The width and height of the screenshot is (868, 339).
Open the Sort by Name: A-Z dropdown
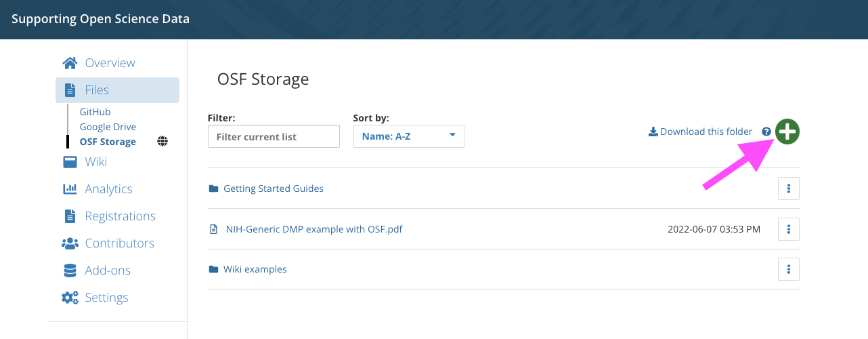(x=409, y=136)
